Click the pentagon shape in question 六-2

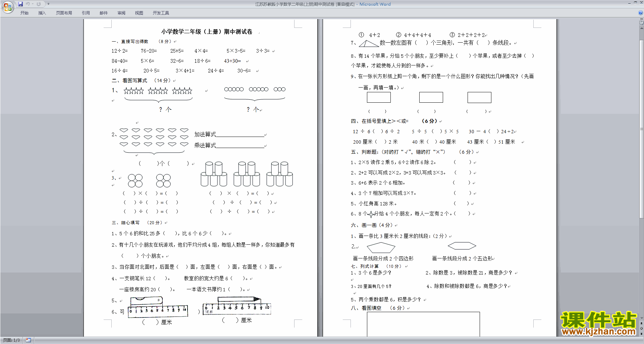[x=381, y=248]
